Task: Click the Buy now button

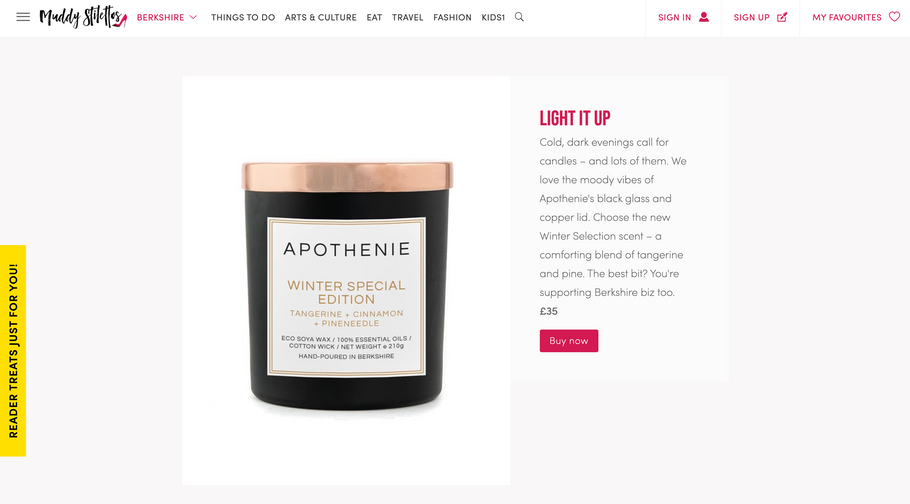Action: click(x=569, y=341)
